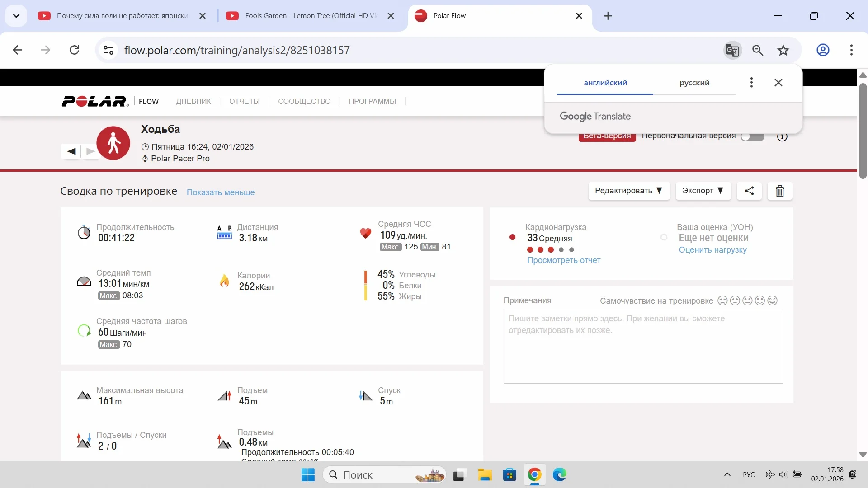Switch translation to русский tab
868x488 pixels.
point(694,83)
